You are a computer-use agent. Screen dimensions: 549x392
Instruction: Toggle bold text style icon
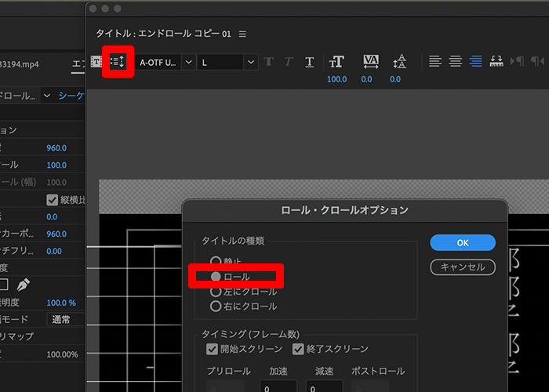268,62
